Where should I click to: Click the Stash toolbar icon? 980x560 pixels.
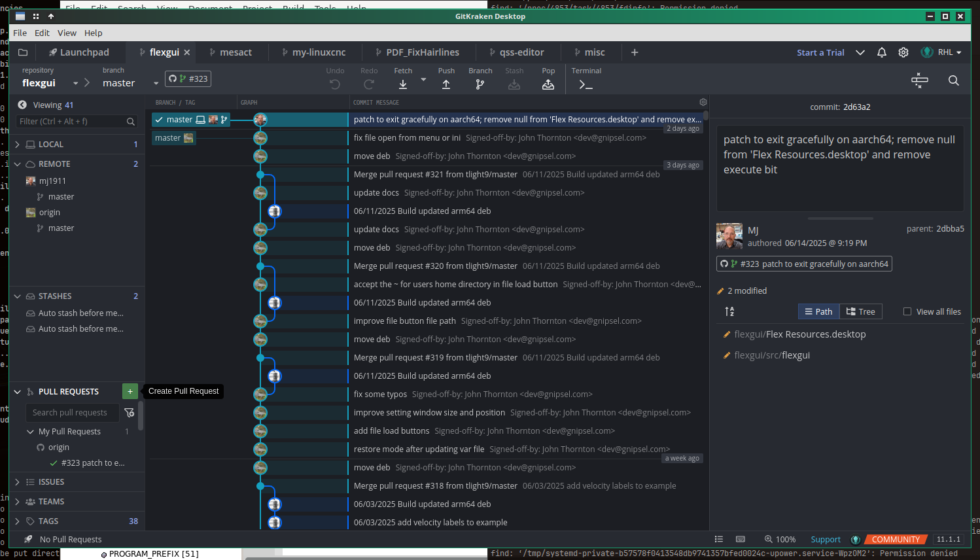coord(514,84)
